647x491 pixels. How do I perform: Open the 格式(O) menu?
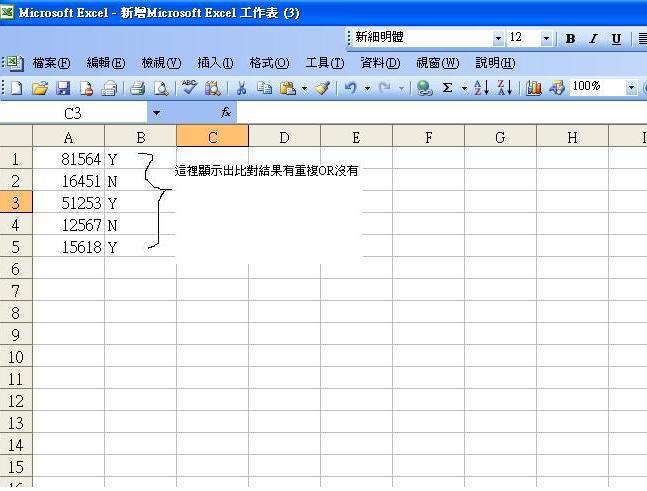click(269, 63)
